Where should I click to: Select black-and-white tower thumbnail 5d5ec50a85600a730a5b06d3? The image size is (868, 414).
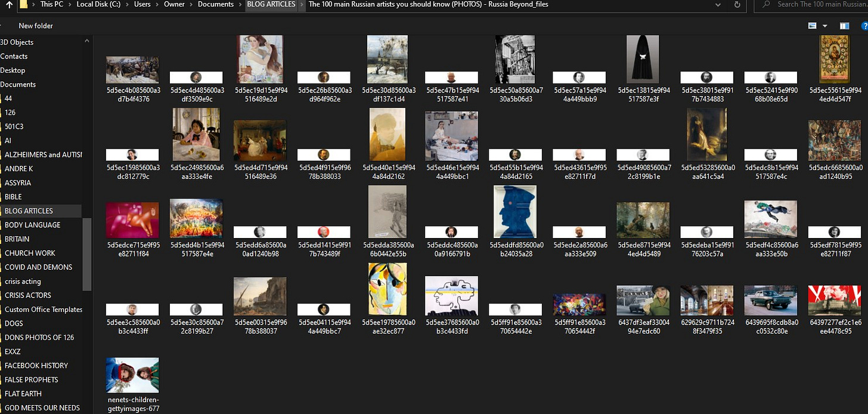point(515,59)
